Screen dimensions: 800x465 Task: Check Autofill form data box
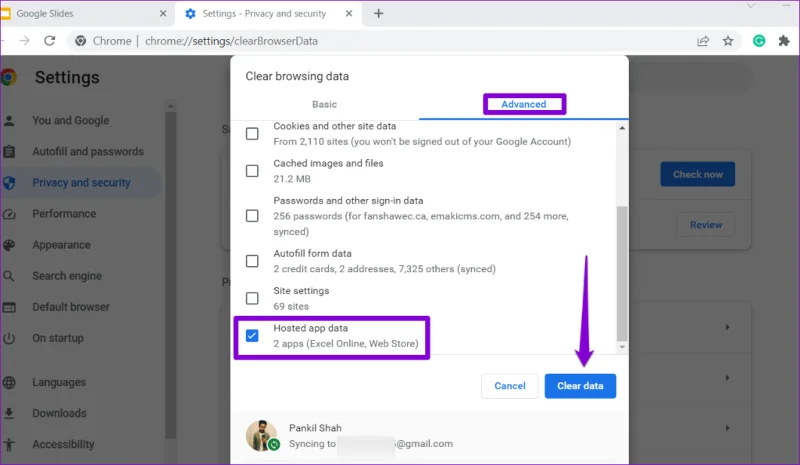point(252,261)
